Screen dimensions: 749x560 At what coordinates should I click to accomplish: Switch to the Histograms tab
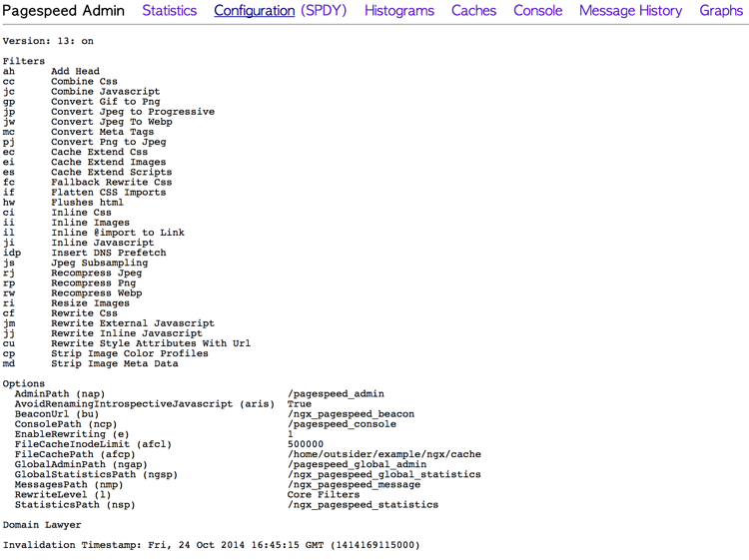tap(399, 11)
